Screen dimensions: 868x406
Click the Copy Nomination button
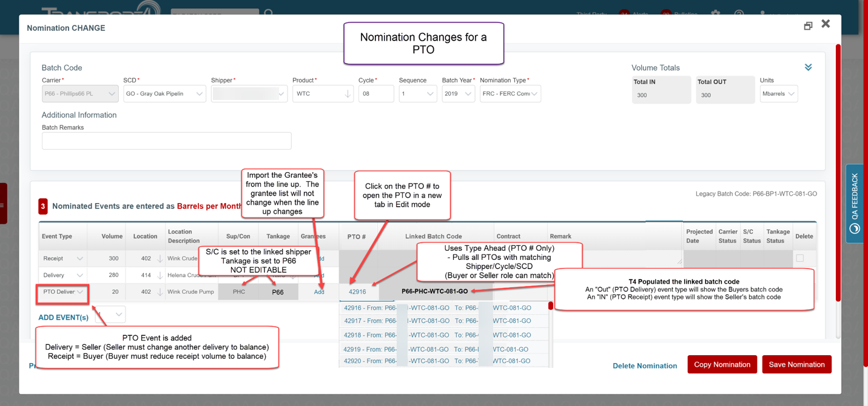(x=722, y=365)
